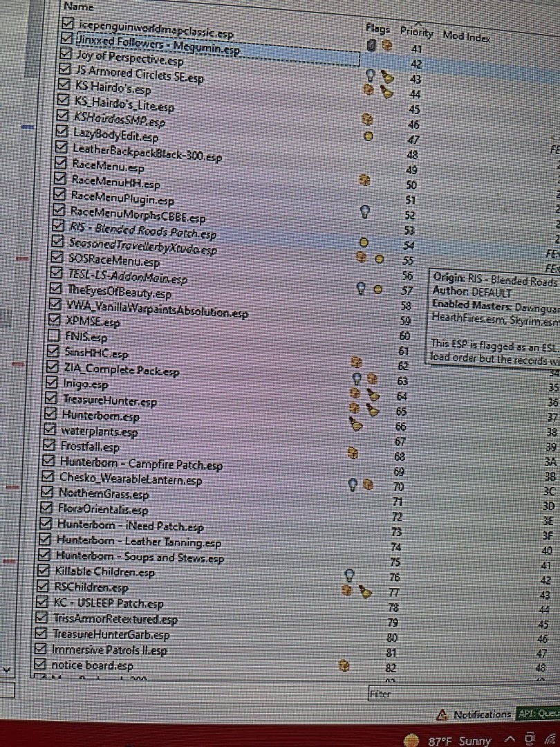This screenshot has width=560, height=747.
Task: Click the archive flag for ZIA_Complete Pack.esp
Action: pyautogui.click(x=373, y=379)
